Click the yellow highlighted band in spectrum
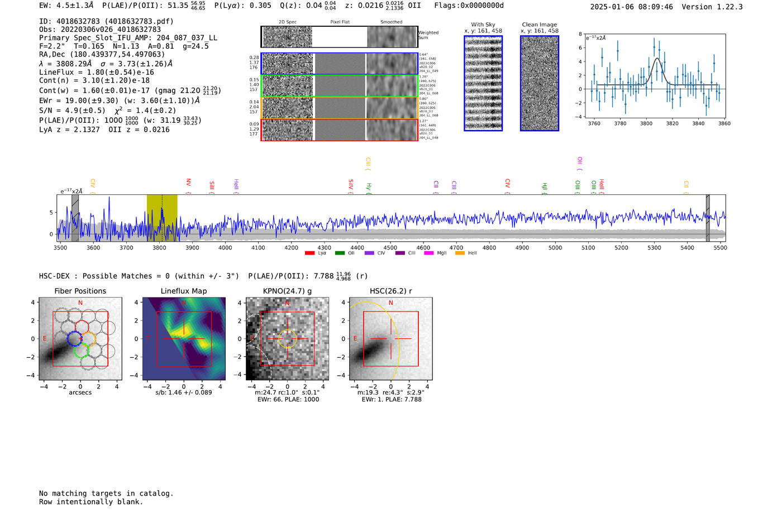782x532 pixels. pyautogui.click(x=162, y=218)
